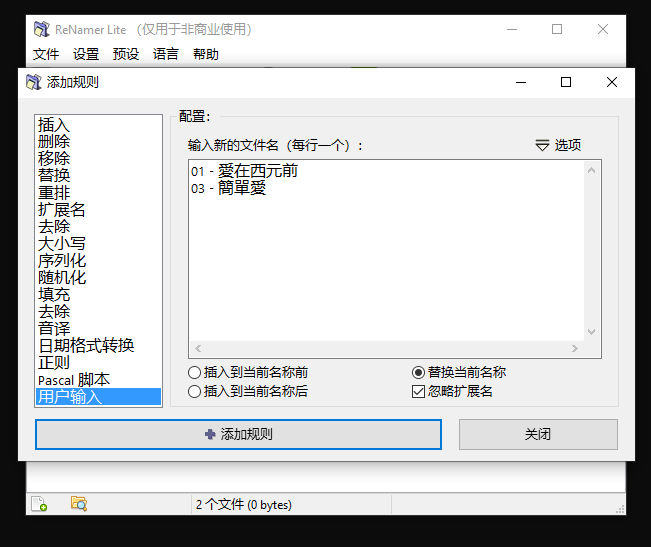Click the right arrow of the horizontal scrollbar
Screen dimensions: 651x547
(575, 349)
